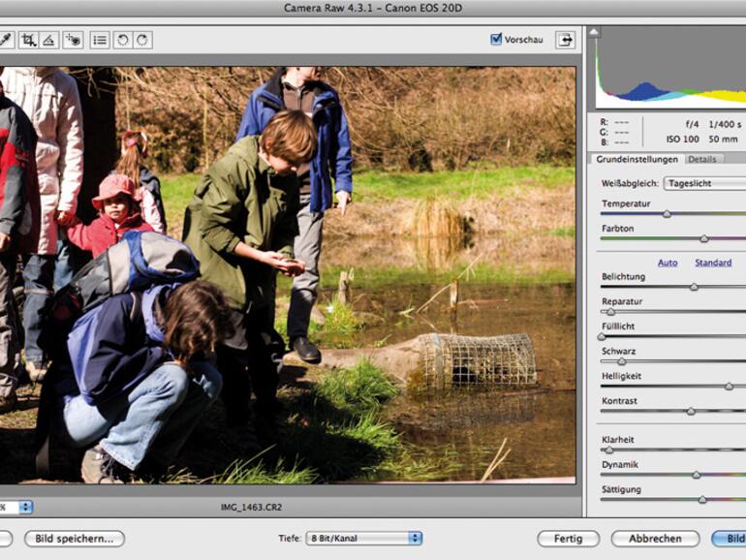Select the Crop tool

coord(28,40)
